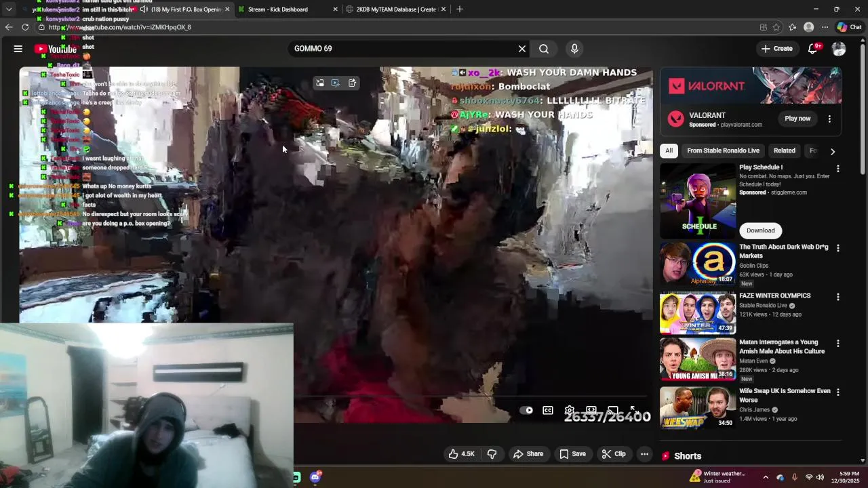Open the Create menu
This screenshot has height=488, width=868.
(777, 49)
